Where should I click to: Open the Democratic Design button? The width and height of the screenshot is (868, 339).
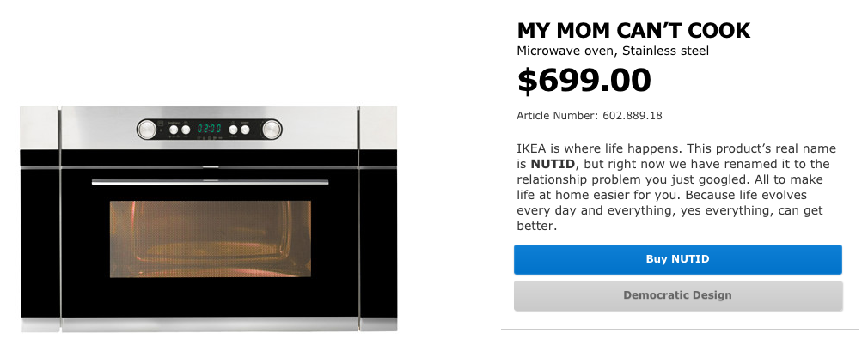point(677,295)
